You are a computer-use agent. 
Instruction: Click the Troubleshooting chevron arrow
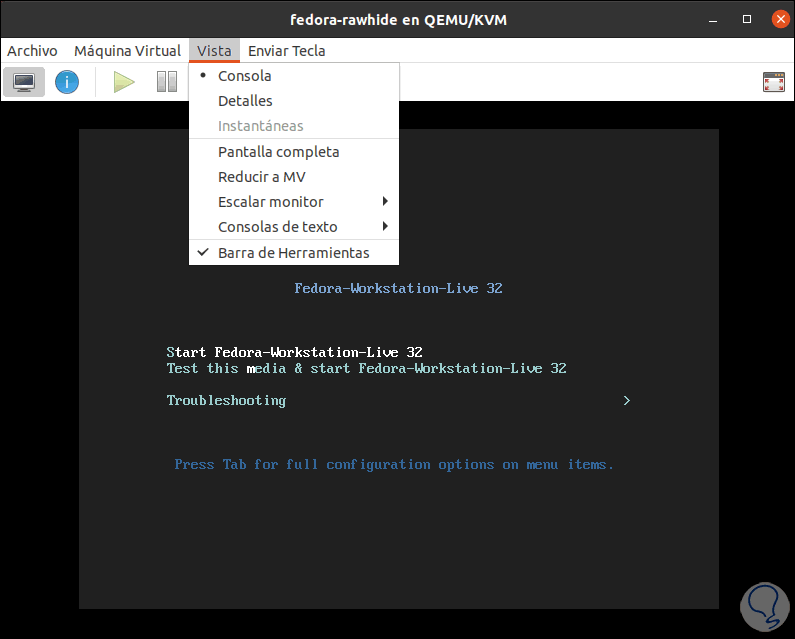pos(627,401)
